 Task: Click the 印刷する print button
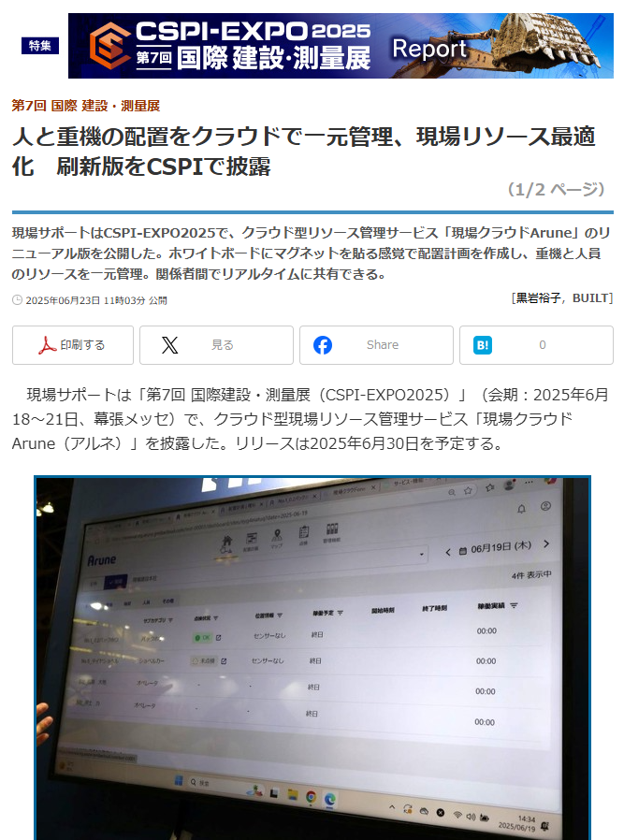coord(73,345)
